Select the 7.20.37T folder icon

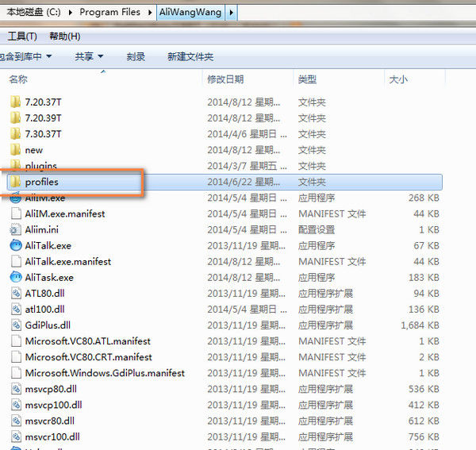point(15,102)
